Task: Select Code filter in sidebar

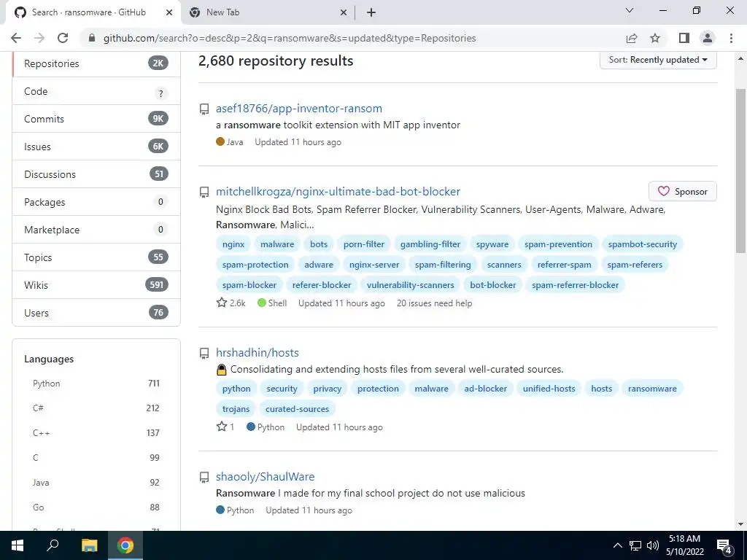Action: [97, 91]
